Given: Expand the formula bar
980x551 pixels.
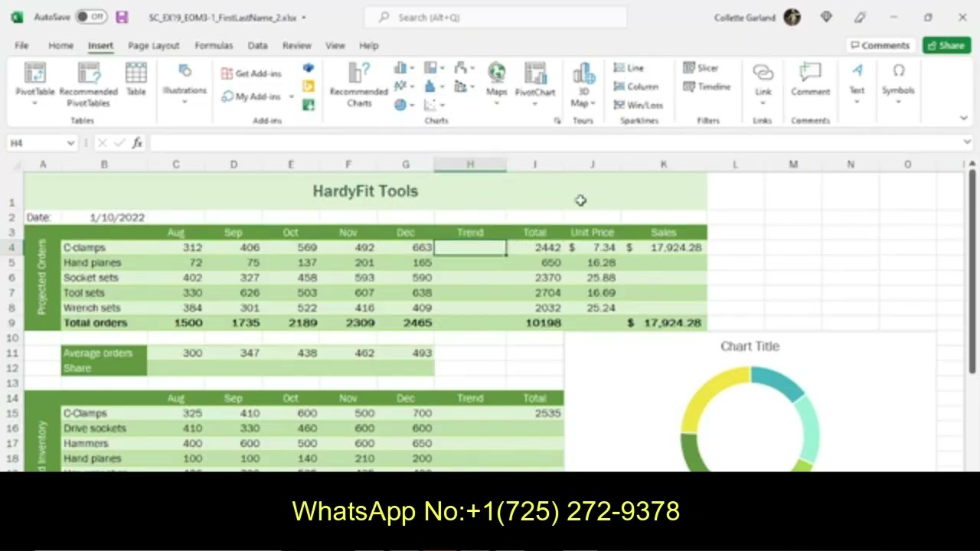Looking at the screenshot, I should 967,142.
